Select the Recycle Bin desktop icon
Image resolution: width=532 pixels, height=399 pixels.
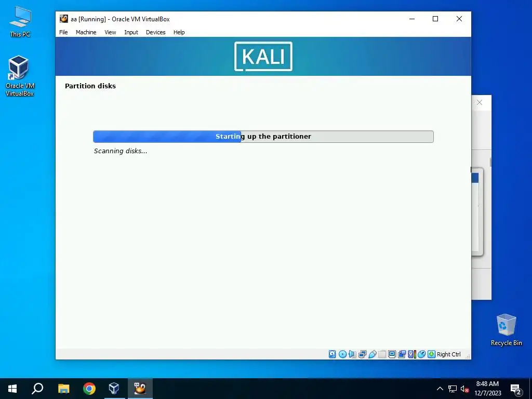click(x=506, y=330)
